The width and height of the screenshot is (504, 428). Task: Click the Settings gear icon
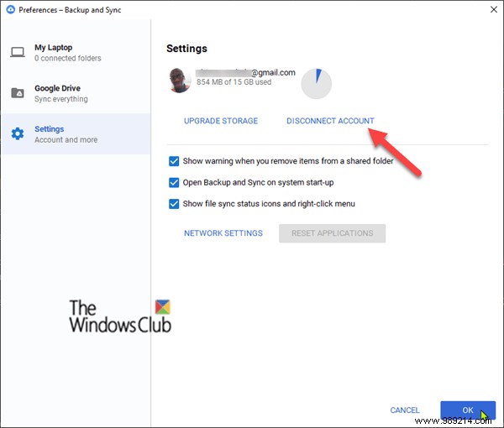[x=18, y=133]
